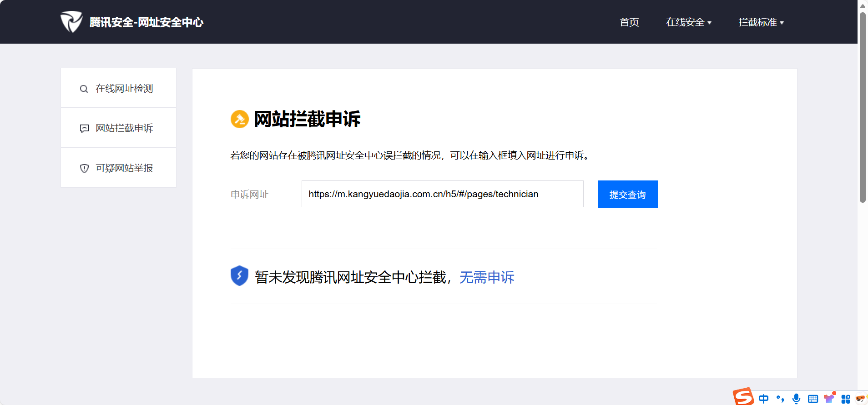Click the 申诉网址 field label

point(249,195)
